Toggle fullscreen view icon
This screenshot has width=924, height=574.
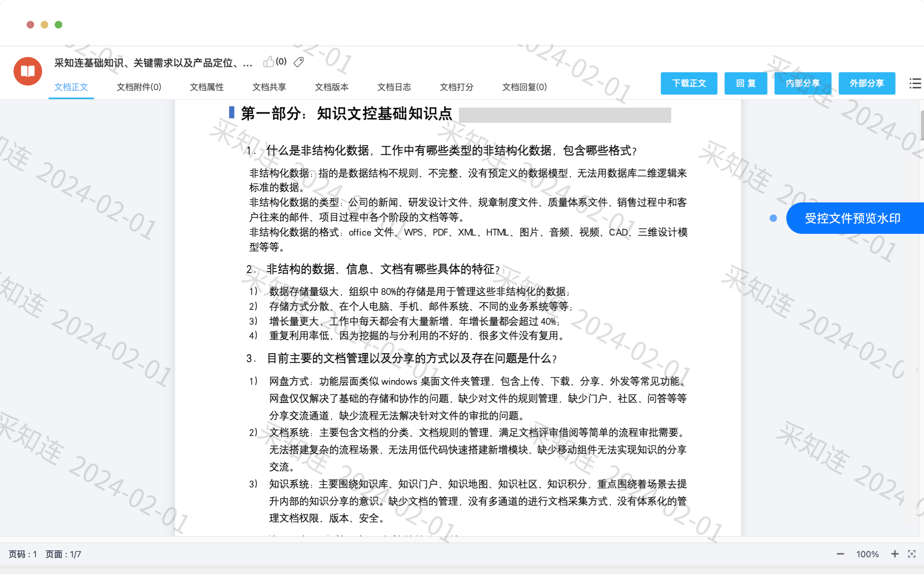coord(912,554)
